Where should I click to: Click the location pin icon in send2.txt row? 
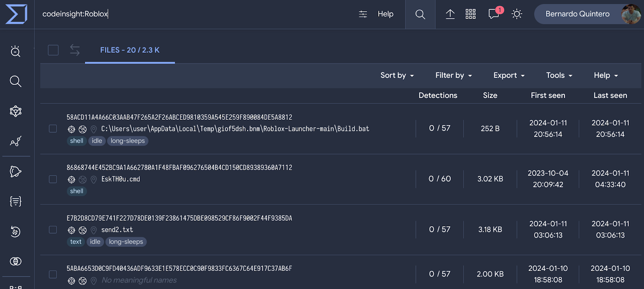point(93,230)
